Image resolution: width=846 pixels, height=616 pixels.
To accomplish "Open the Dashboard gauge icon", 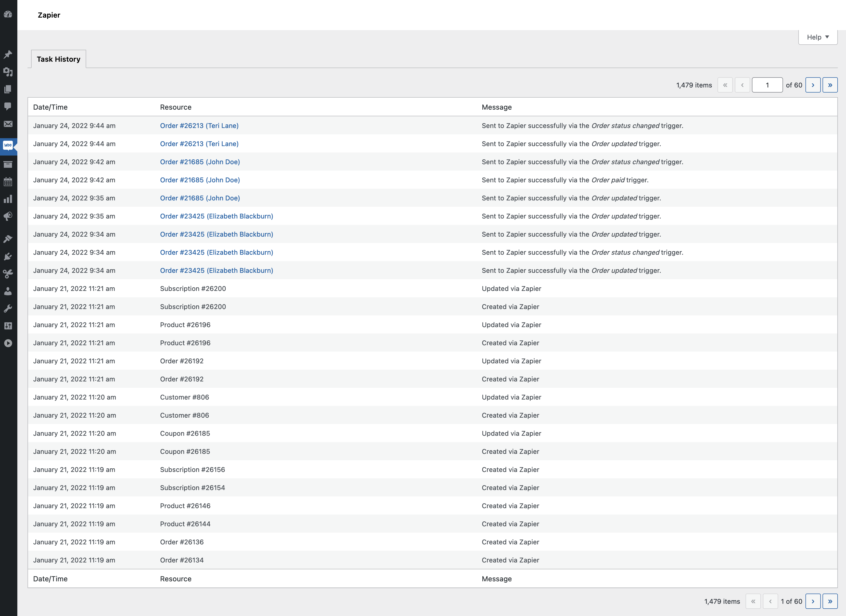I will coord(8,14).
